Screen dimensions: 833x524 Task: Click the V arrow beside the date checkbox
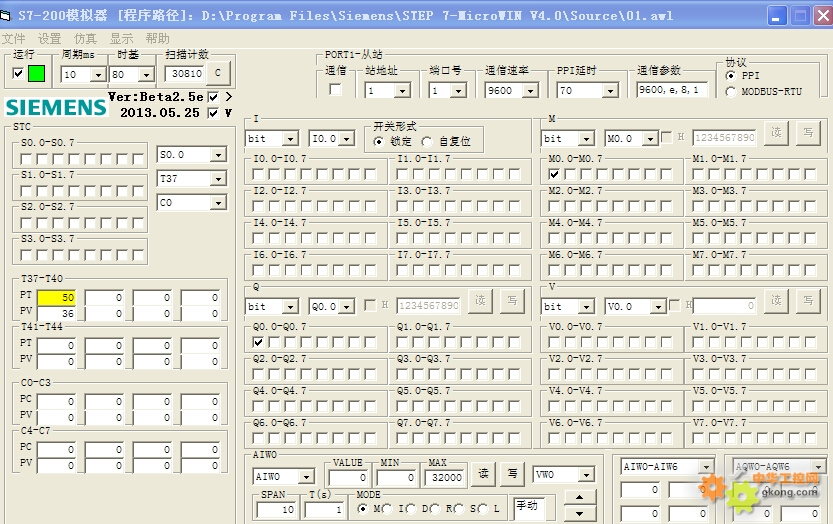coord(228,113)
